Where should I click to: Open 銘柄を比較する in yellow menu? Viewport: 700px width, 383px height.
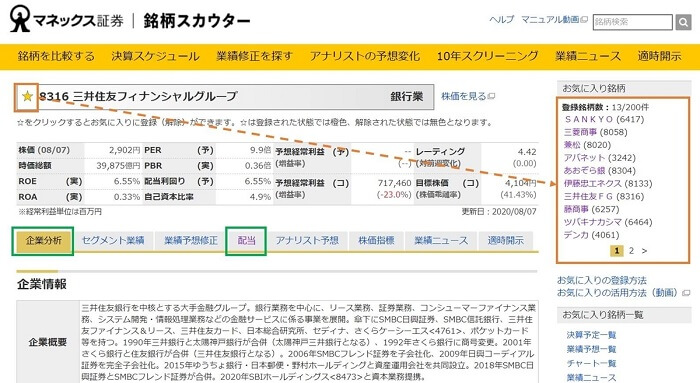pyautogui.click(x=56, y=56)
